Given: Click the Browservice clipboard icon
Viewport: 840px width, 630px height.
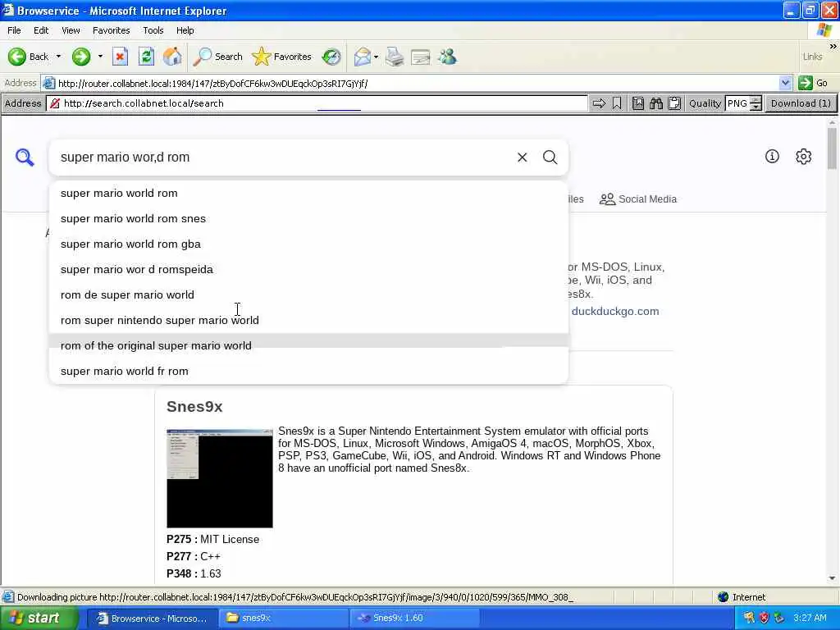Looking at the screenshot, I should (674, 103).
